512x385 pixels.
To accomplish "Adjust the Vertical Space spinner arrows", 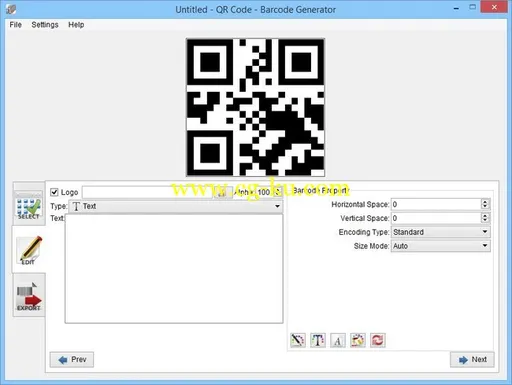I will 485,218.
